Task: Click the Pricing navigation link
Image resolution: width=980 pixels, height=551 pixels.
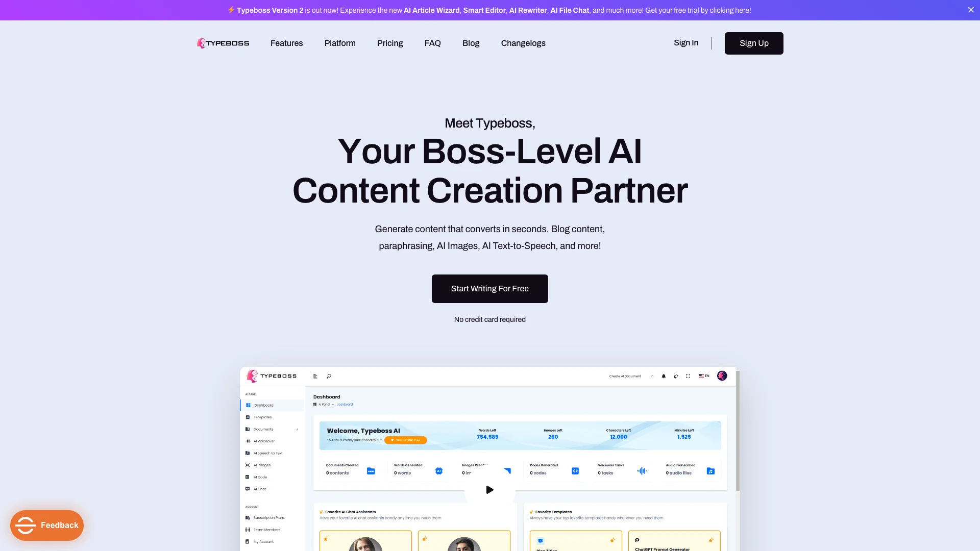Action: click(x=390, y=43)
